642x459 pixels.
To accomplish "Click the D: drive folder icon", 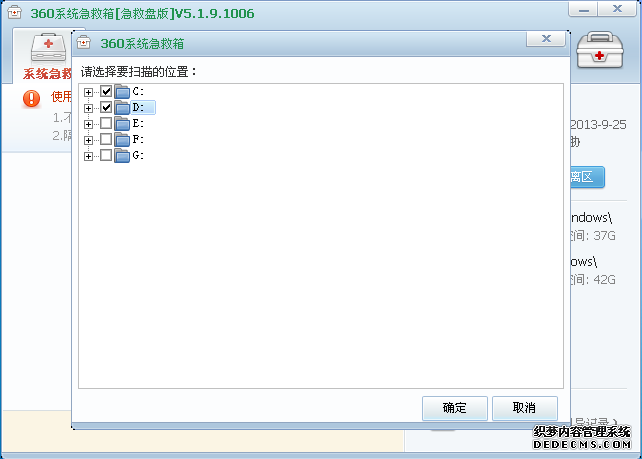I will (x=122, y=108).
